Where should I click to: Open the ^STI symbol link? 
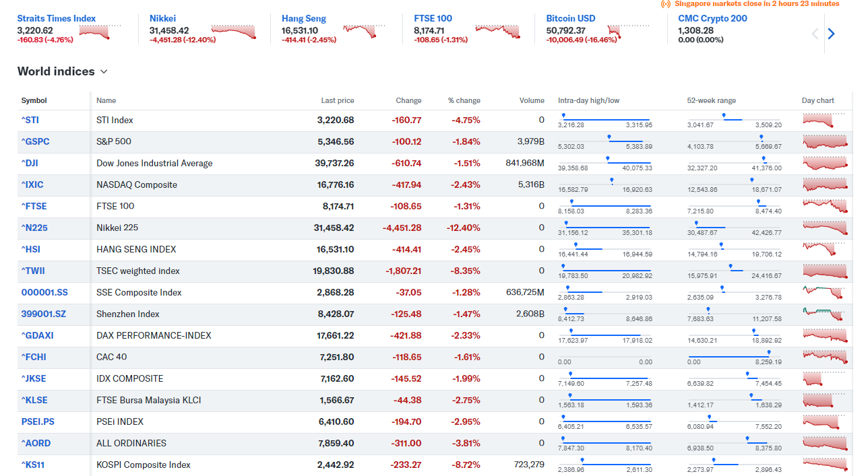click(30, 120)
